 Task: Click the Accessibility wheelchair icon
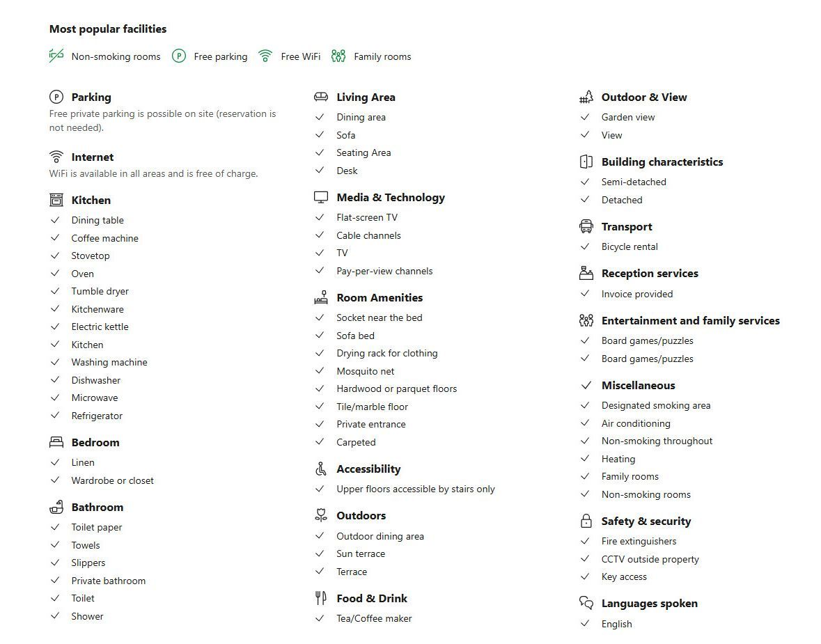321,469
